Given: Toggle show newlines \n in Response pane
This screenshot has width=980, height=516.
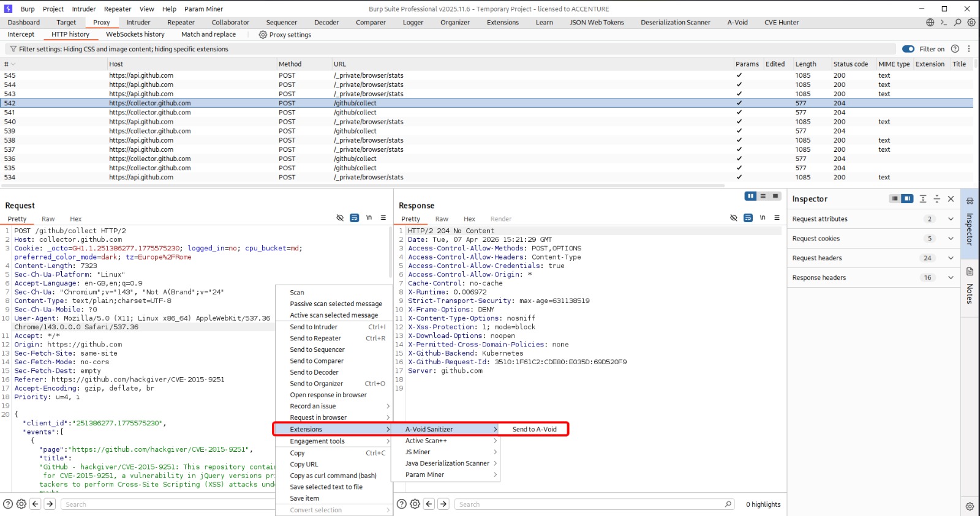Looking at the screenshot, I should (x=763, y=218).
